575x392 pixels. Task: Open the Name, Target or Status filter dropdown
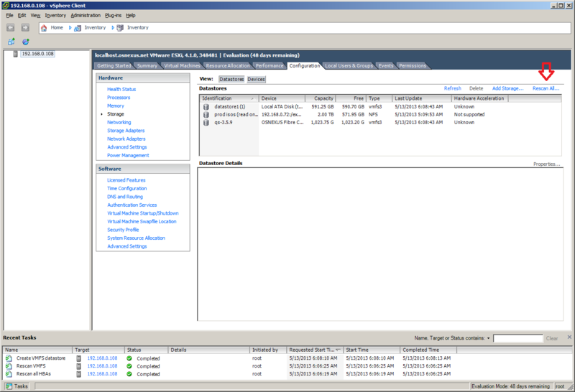(489, 338)
